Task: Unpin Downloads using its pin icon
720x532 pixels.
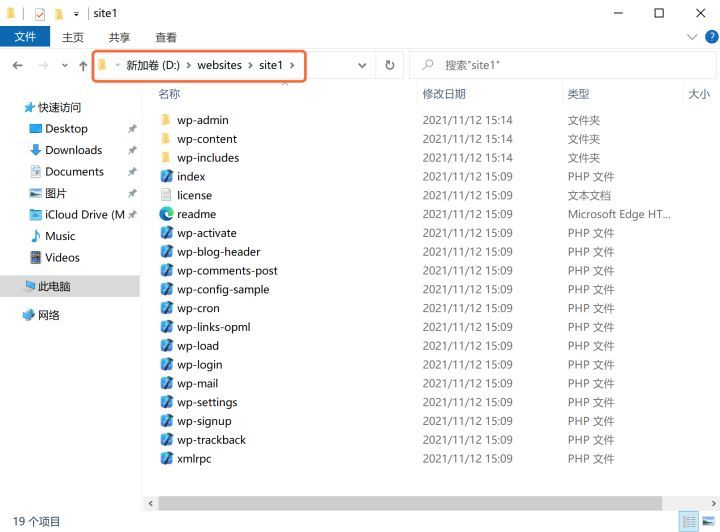Action: click(132, 150)
